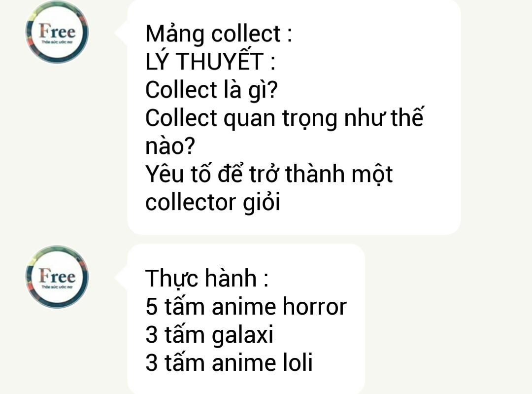
Task: Click the word 'horror' in the second message
Action: [314, 307]
